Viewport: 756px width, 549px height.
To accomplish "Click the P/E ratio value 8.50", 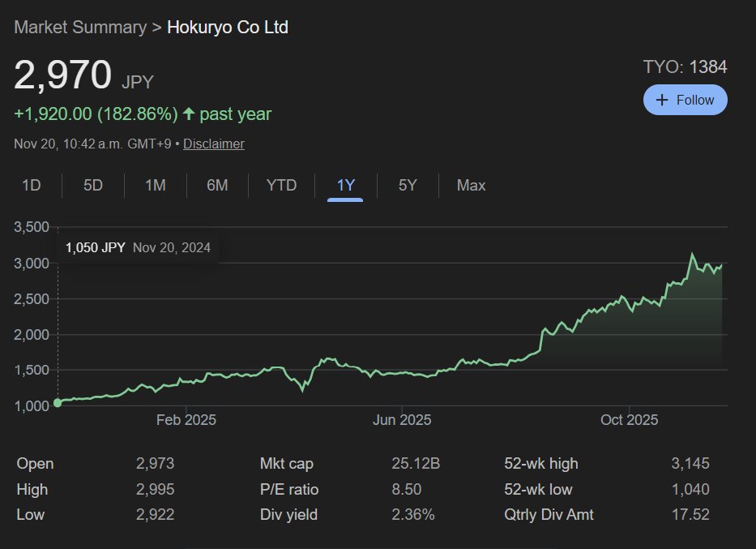I will (x=407, y=489).
